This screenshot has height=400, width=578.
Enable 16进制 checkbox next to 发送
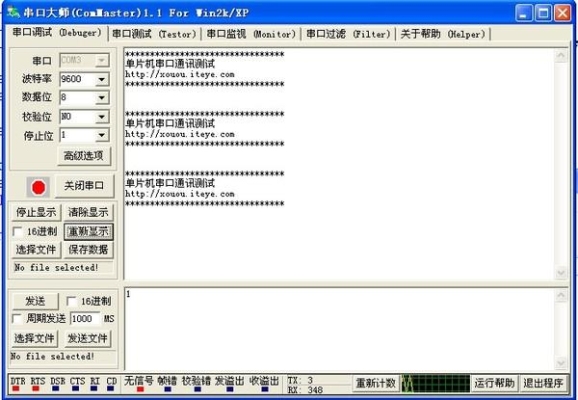[71, 301]
